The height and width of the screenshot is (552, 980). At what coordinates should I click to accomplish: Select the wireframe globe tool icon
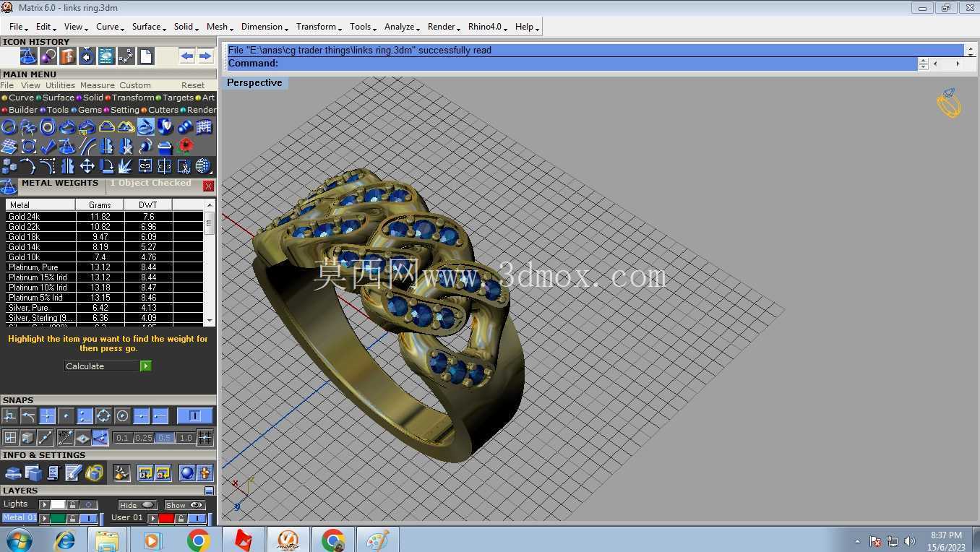[204, 166]
